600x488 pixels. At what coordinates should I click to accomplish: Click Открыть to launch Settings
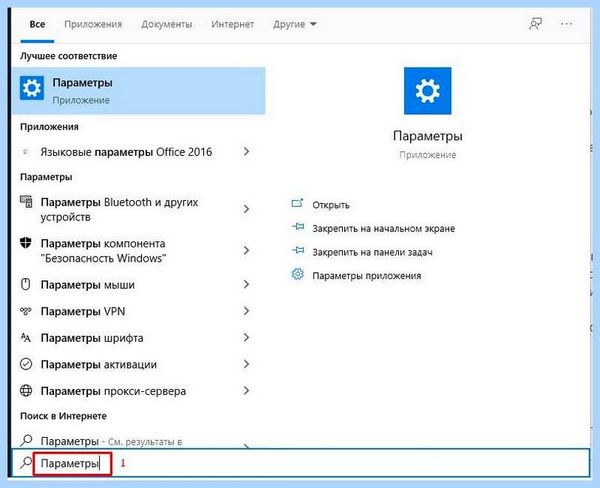coord(331,205)
